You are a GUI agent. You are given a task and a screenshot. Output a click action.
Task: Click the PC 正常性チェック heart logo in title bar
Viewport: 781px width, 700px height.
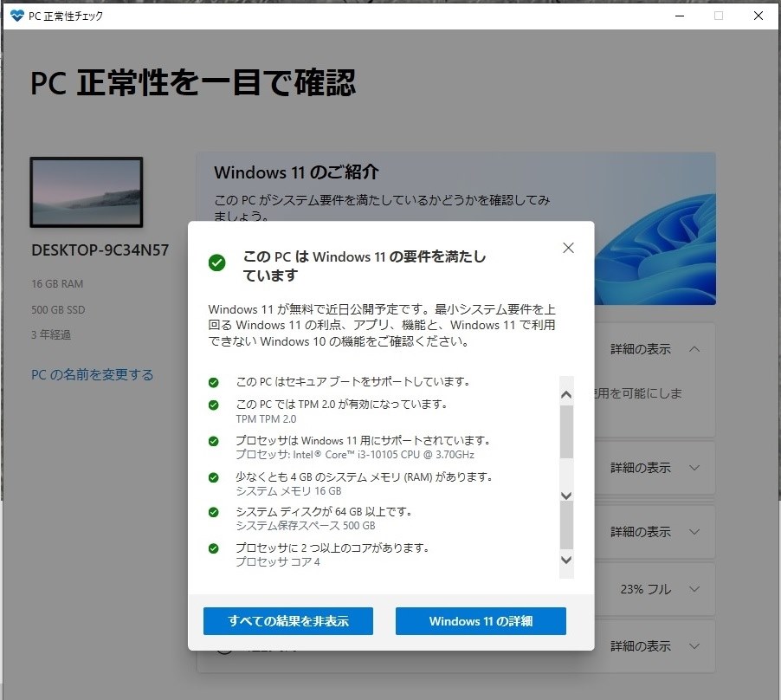click(14, 15)
